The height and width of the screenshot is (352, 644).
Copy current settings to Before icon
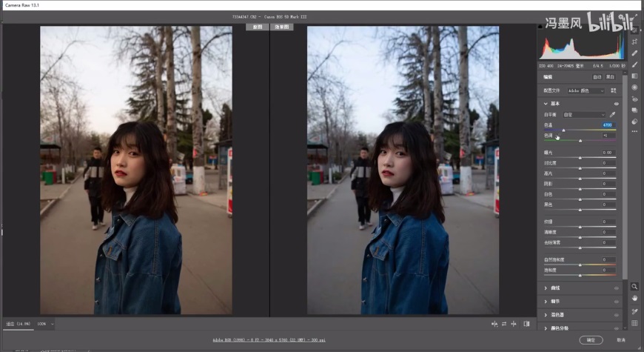(514, 324)
